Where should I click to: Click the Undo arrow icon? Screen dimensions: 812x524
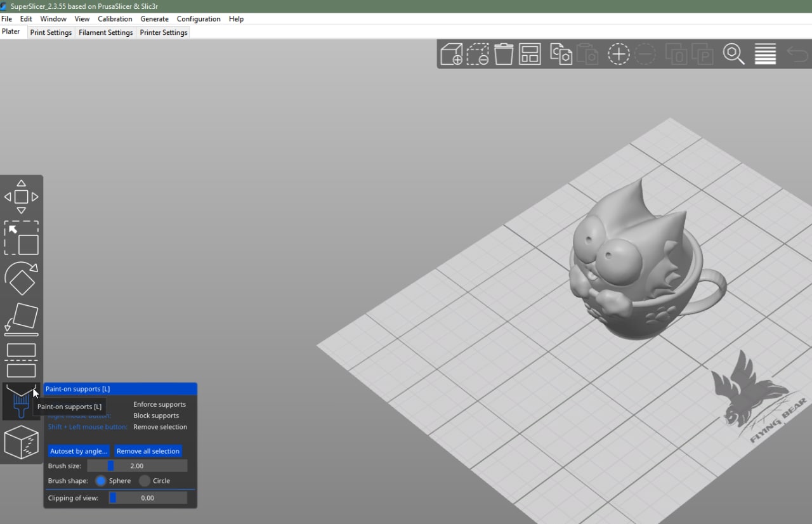797,53
